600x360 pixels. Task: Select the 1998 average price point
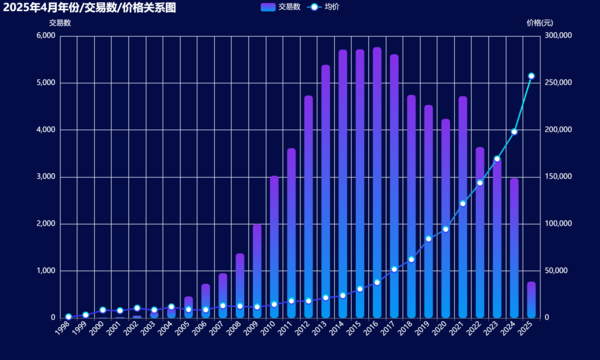tap(68, 317)
